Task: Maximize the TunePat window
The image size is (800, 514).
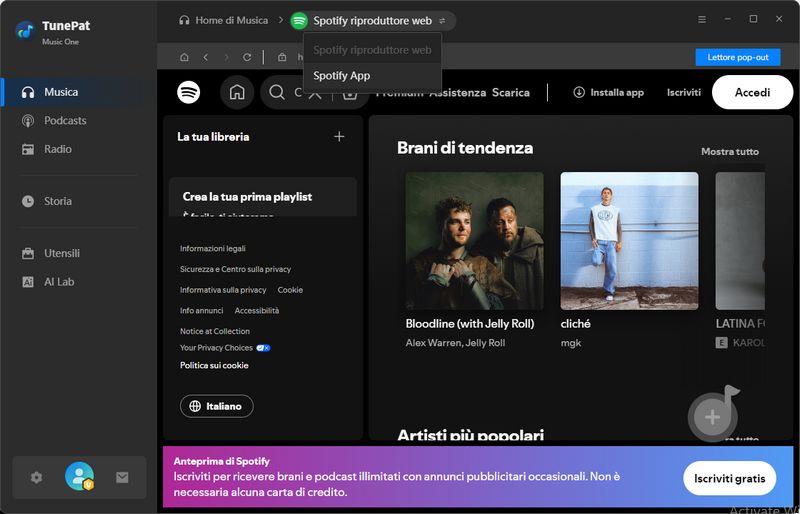Action: [x=753, y=19]
